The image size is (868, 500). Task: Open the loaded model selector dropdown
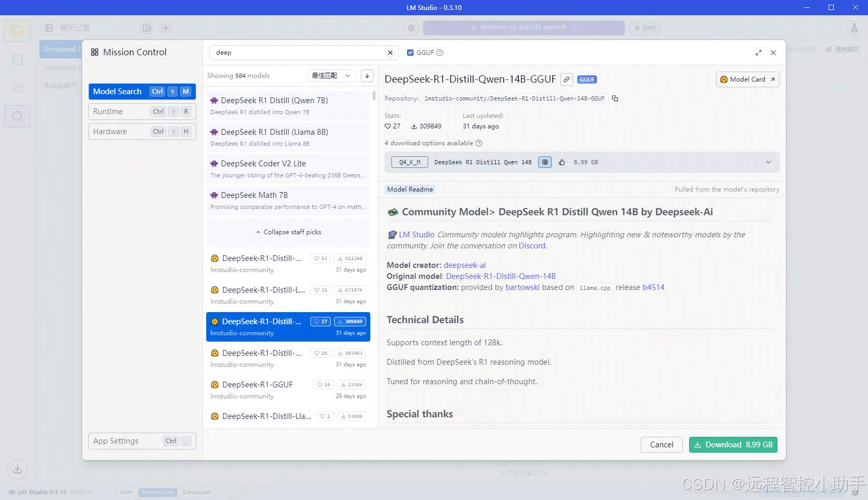tap(523, 28)
